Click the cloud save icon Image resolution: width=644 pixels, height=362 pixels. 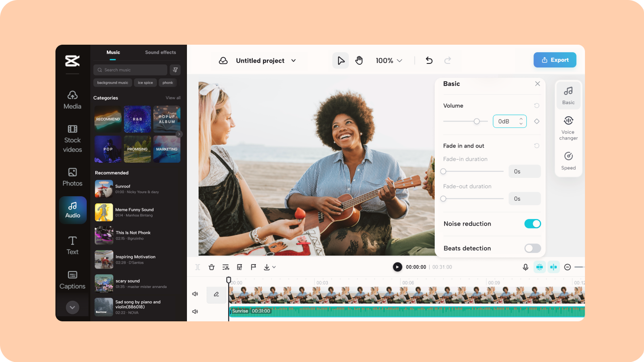coord(223,61)
